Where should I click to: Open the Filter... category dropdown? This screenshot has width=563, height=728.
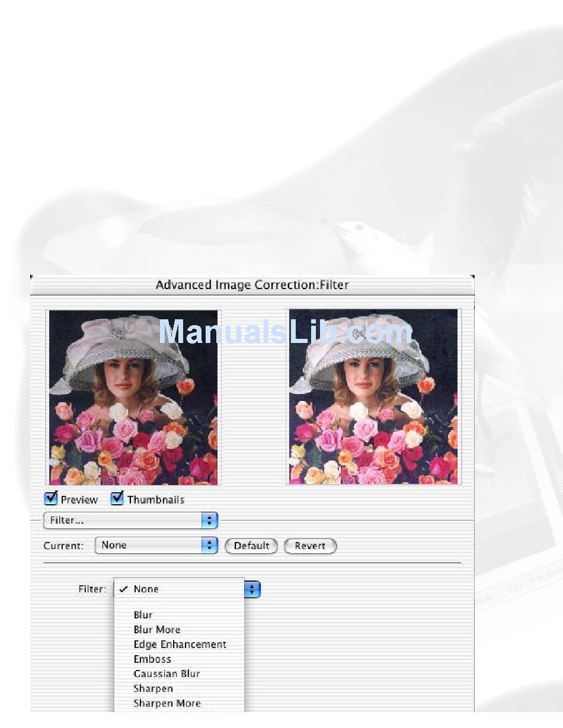(131, 521)
